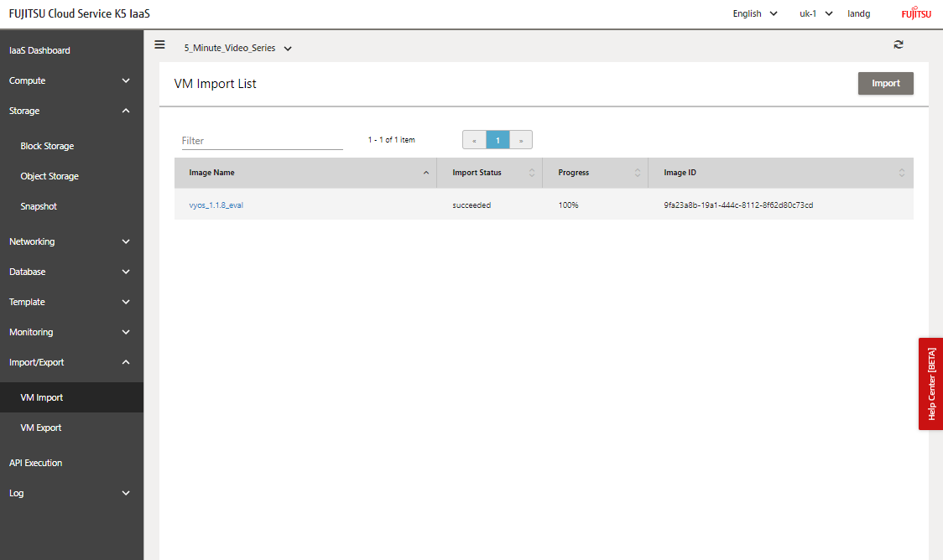This screenshot has width=943, height=560.
Task: Expand the Template menu
Action: (x=71, y=302)
